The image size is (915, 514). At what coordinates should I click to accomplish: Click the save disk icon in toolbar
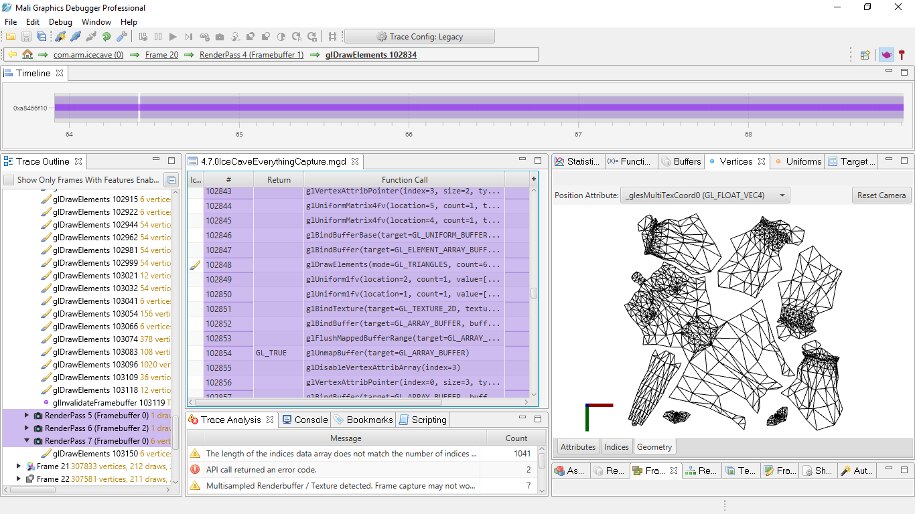click(x=27, y=37)
